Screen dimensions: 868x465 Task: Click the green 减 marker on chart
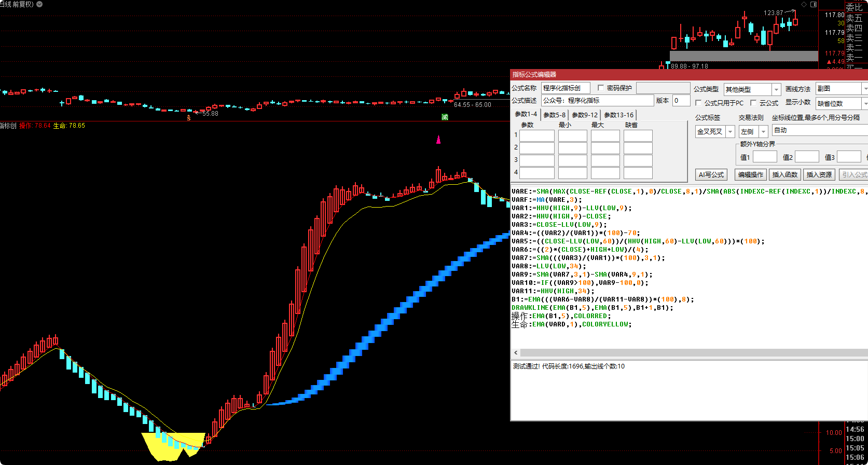click(x=445, y=117)
